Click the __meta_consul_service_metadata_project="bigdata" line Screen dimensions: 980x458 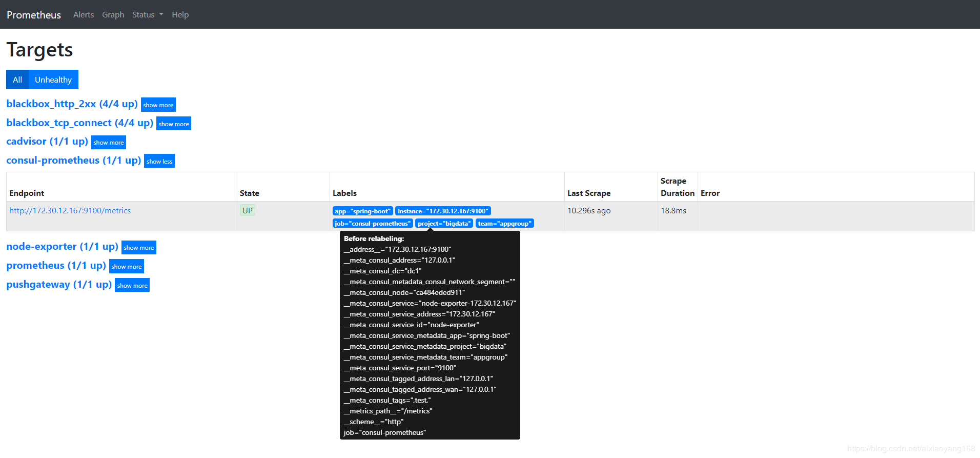pyautogui.click(x=425, y=346)
